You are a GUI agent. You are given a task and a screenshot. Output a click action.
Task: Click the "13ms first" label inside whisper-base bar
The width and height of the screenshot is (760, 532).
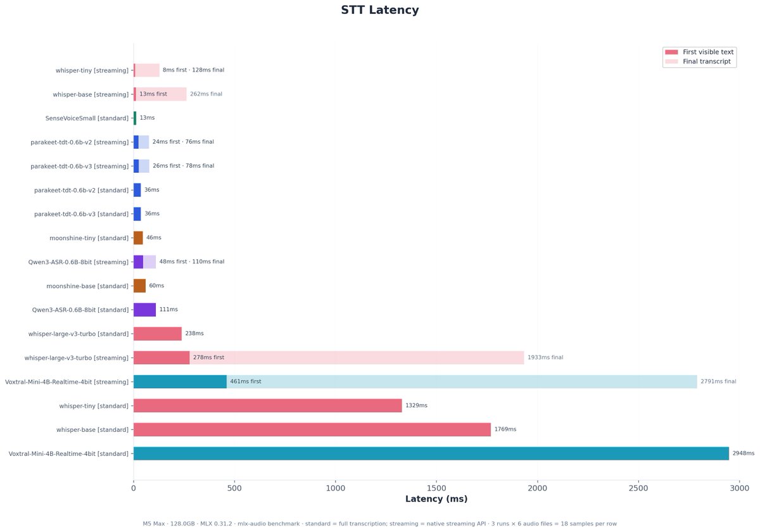(x=153, y=94)
